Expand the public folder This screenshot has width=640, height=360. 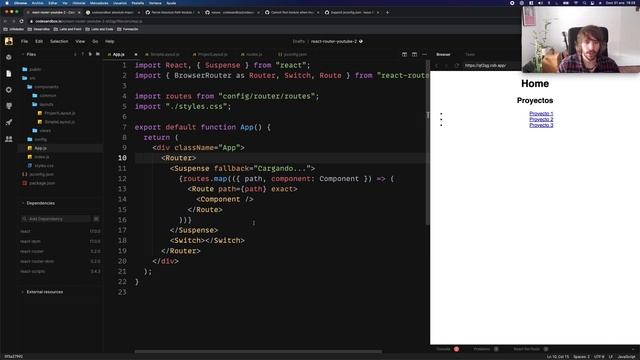[x=32, y=69]
